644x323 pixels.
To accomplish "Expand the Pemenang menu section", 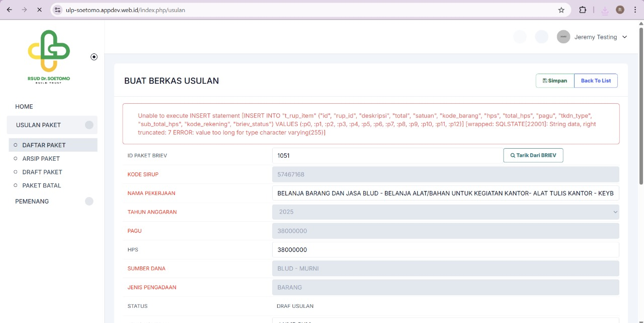I will (x=52, y=201).
